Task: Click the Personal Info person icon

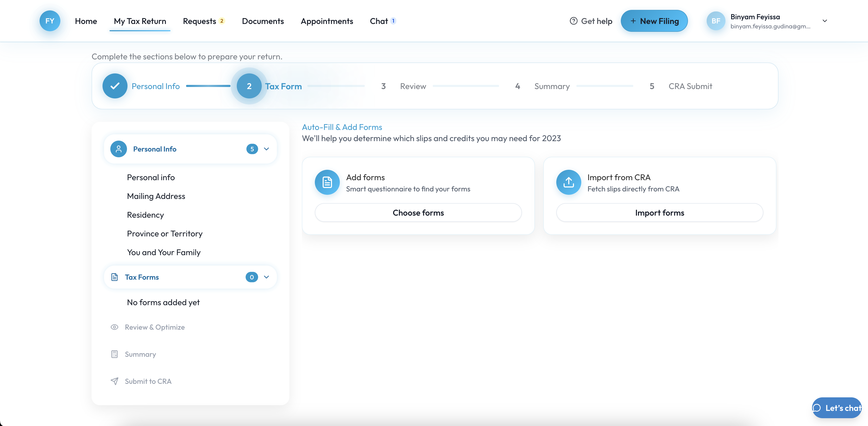Action: click(119, 149)
